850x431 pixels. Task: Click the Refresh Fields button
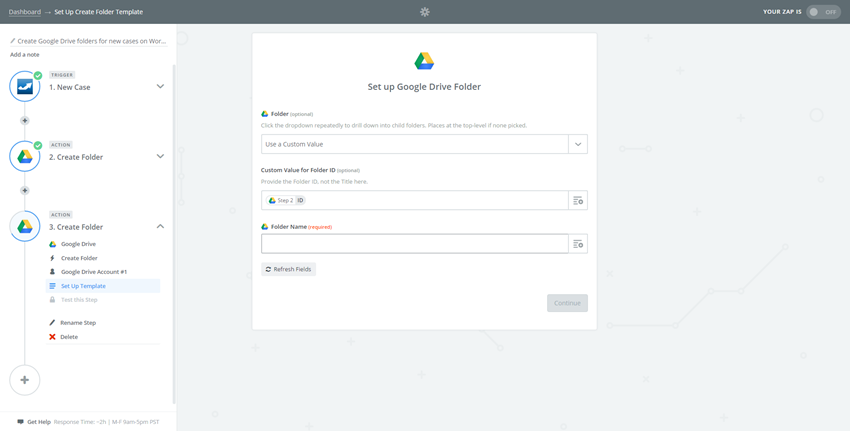(x=288, y=269)
